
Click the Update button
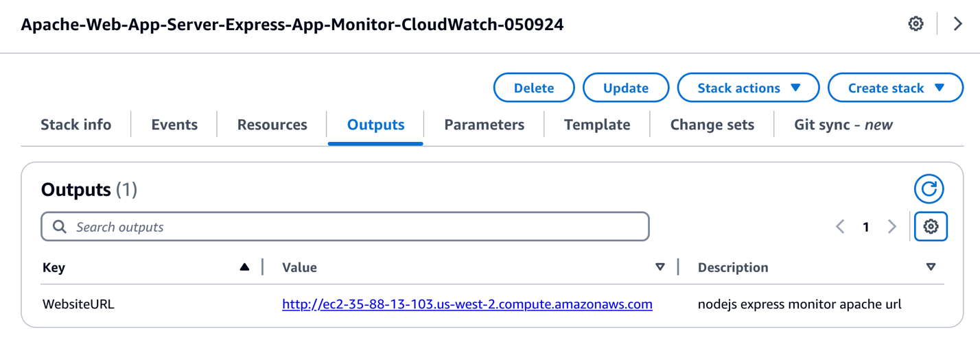625,88
